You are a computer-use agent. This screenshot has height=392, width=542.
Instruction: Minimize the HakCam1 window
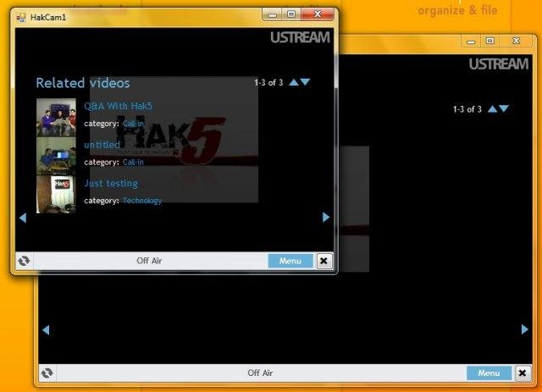[273, 14]
